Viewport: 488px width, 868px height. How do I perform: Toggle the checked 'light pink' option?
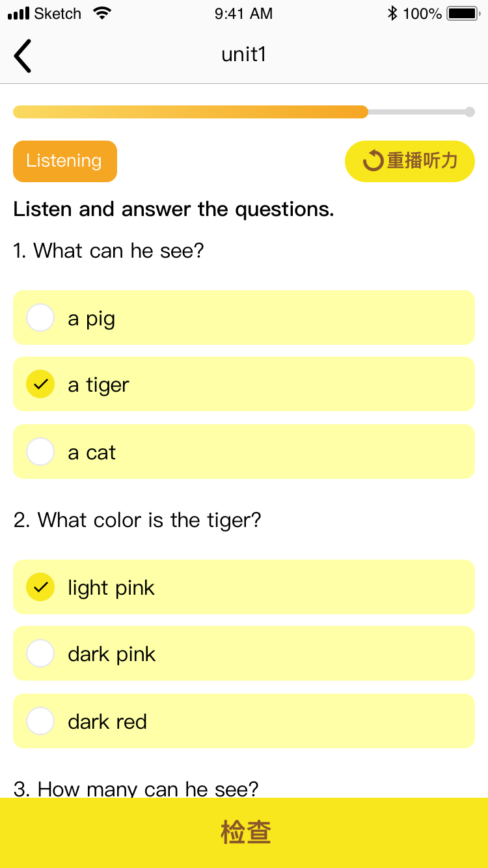click(x=40, y=587)
